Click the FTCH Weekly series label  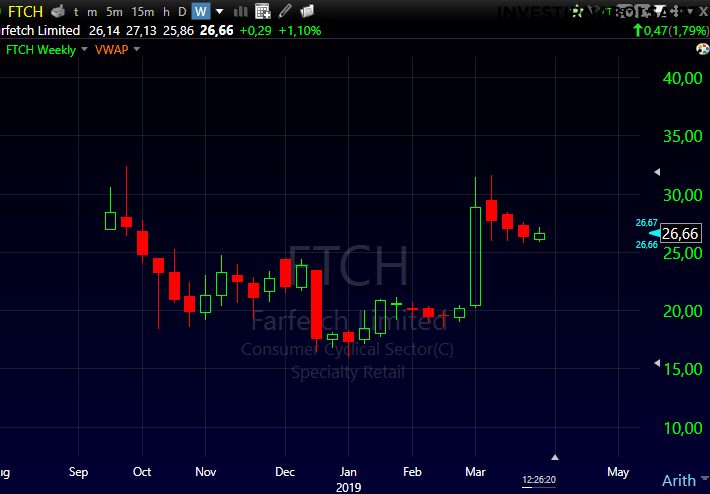[x=41, y=49]
